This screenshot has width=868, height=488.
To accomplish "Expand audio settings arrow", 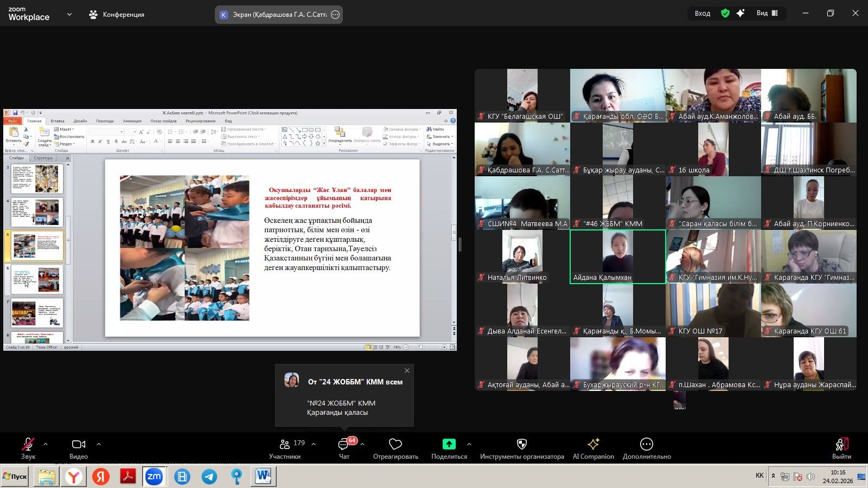I will (x=46, y=444).
